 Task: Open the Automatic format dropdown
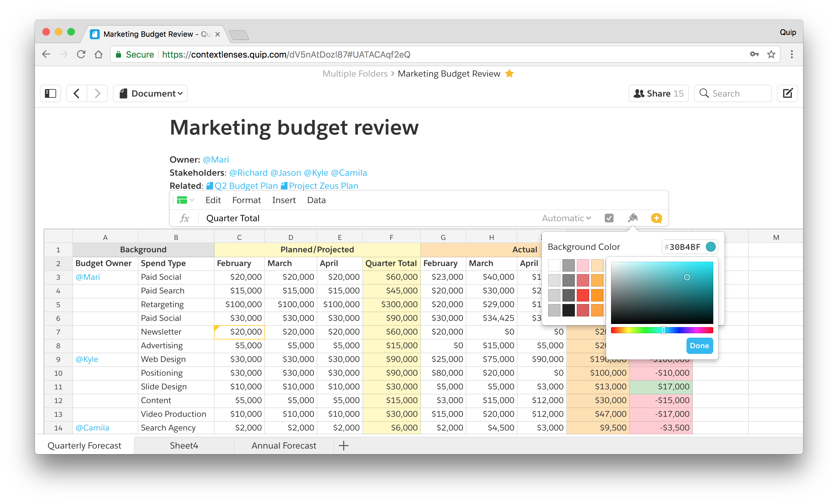click(566, 218)
